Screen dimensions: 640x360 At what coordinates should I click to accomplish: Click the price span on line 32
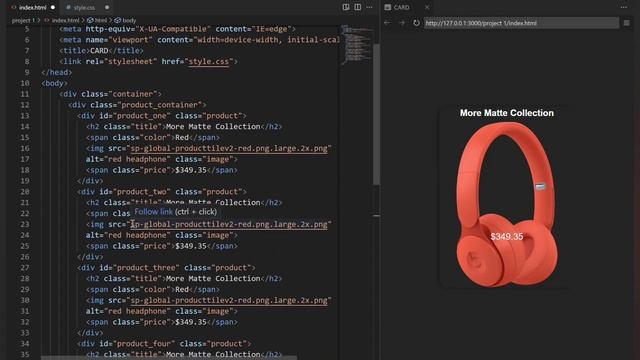click(x=162, y=322)
